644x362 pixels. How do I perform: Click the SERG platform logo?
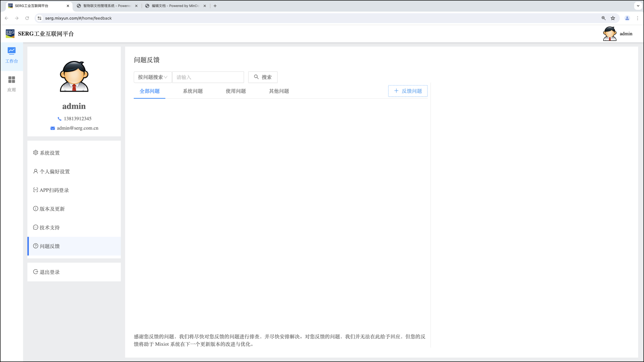(10, 34)
